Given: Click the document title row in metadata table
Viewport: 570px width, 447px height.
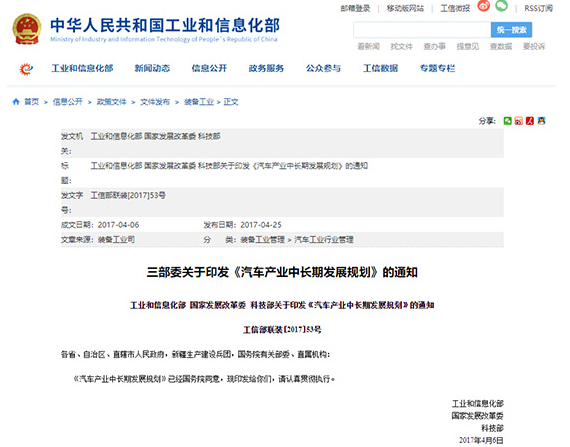Looking at the screenshot, I should coord(229,166).
